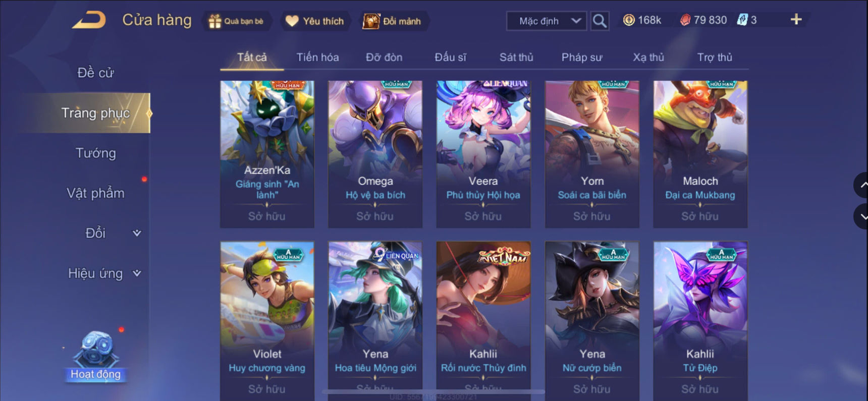Image resolution: width=868 pixels, height=401 pixels.
Task: Tap the plus icon to add currency
Action: tap(796, 20)
